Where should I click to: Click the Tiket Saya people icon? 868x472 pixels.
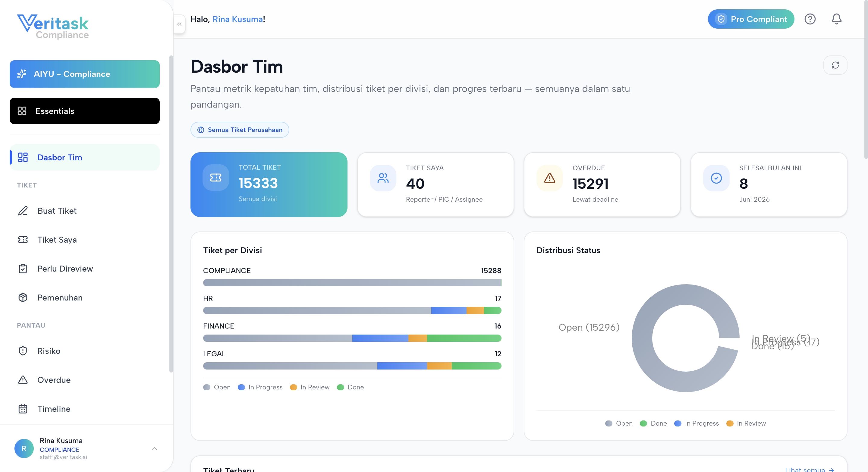point(383,178)
